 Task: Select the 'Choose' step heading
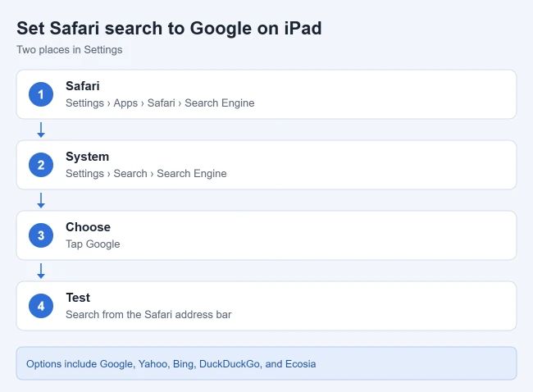pyautogui.click(x=88, y=227)
